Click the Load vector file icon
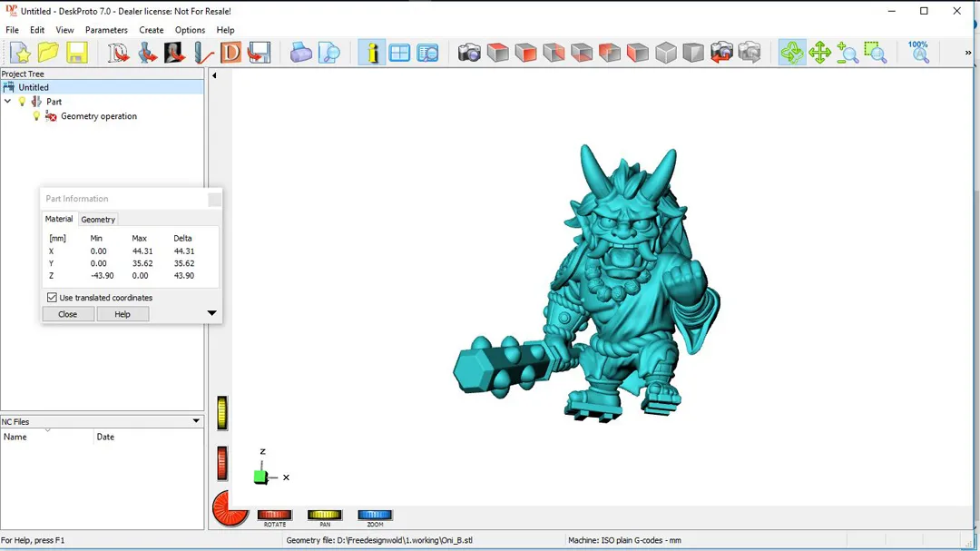980x551 pixels. (117, 53)
